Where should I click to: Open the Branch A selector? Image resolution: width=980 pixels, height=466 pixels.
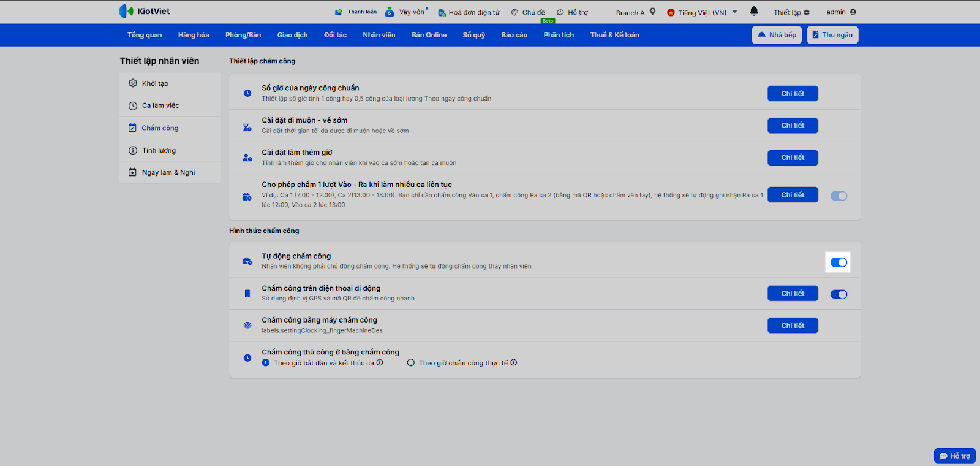(x=636, y=12)
